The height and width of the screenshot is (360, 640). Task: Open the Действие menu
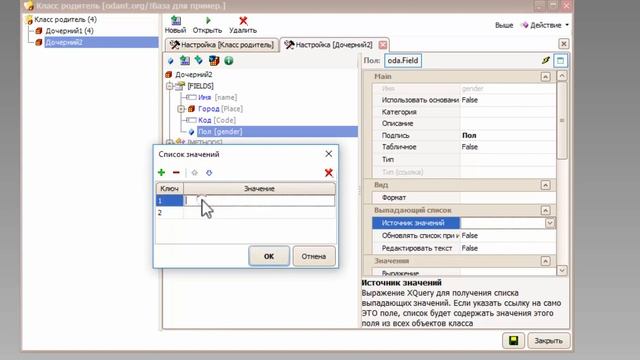tap(545, 25)
